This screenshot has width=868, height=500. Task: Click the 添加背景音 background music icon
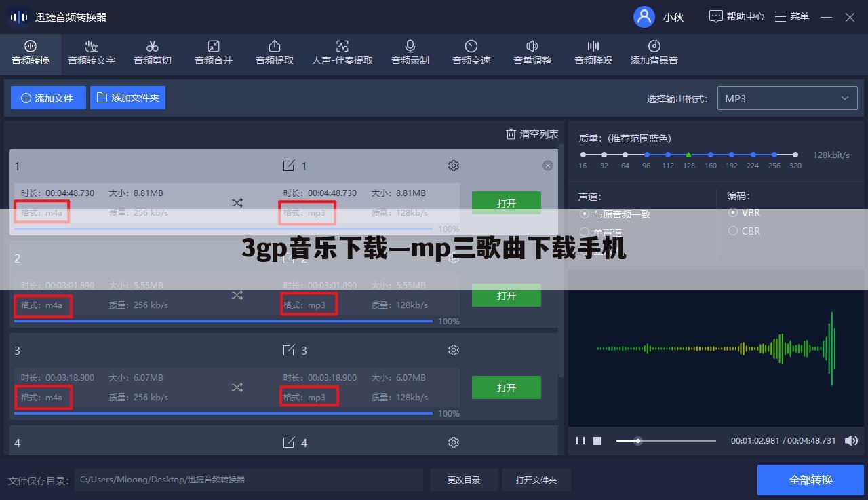click(654, 46)
